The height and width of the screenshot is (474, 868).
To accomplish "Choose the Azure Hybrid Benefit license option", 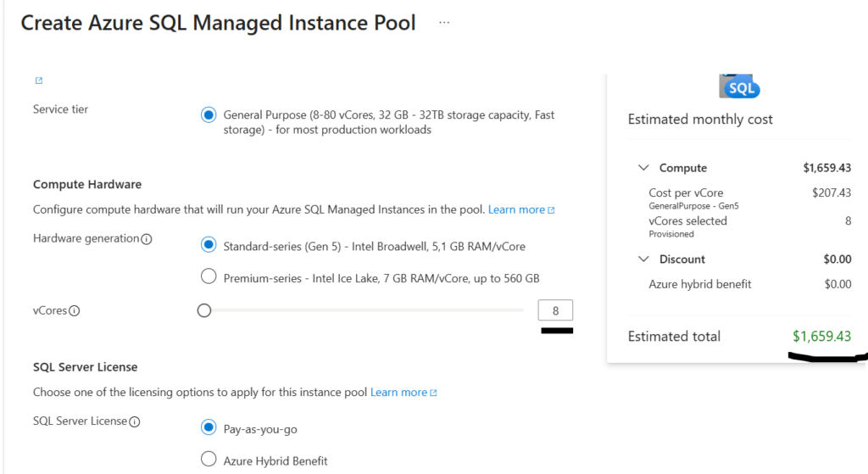I will pyautogui.click(x=209, y=459).
